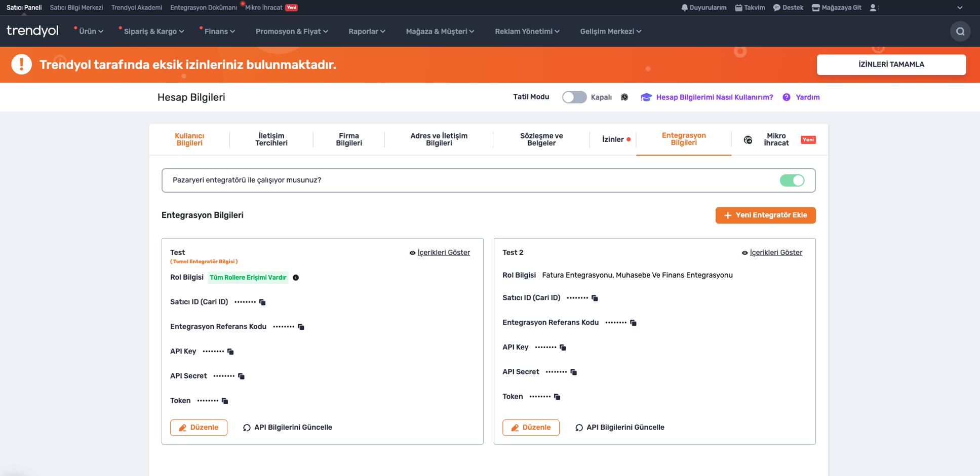Go to store via Mağazaya Git
This screenshot has height=476, width=980.
[x=836, y=8]
